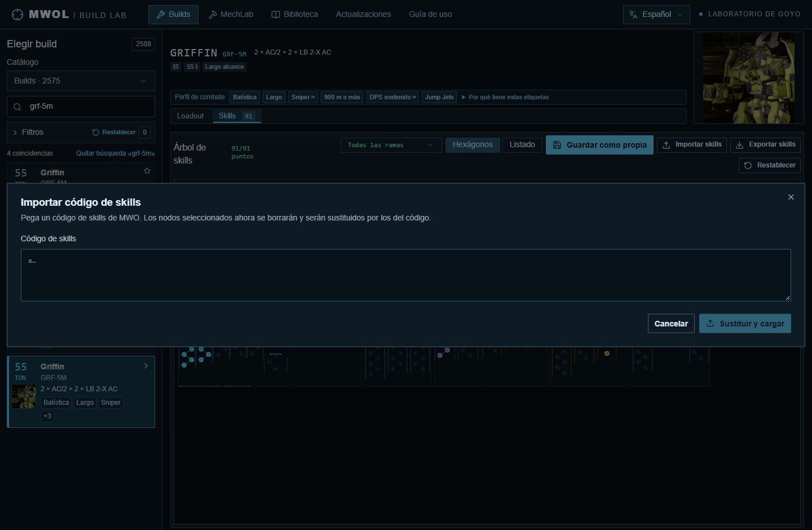Screen dimensions: 812x530
Task: Open the Guía de uso page
Action: coord(430,15)
